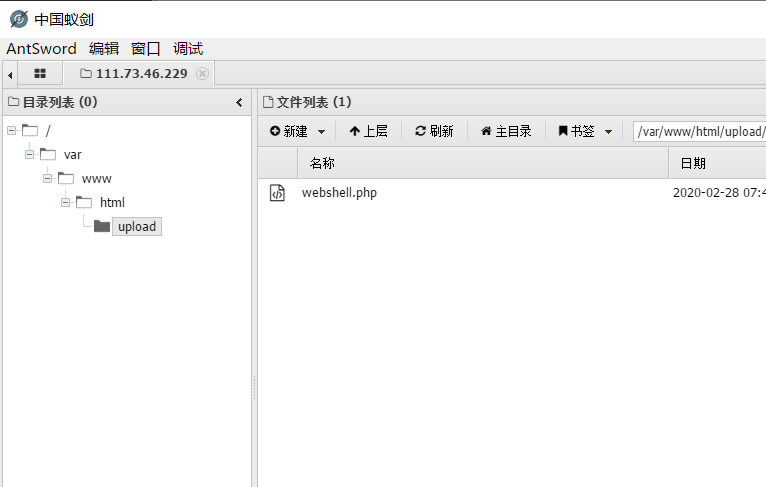Open the 调试 menu
This screenshot has width=766, height=487.
pos(188,49)
